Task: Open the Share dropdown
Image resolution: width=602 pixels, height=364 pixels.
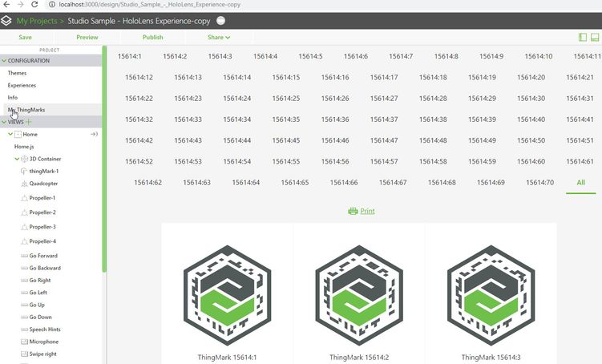Action: [219, 37]
